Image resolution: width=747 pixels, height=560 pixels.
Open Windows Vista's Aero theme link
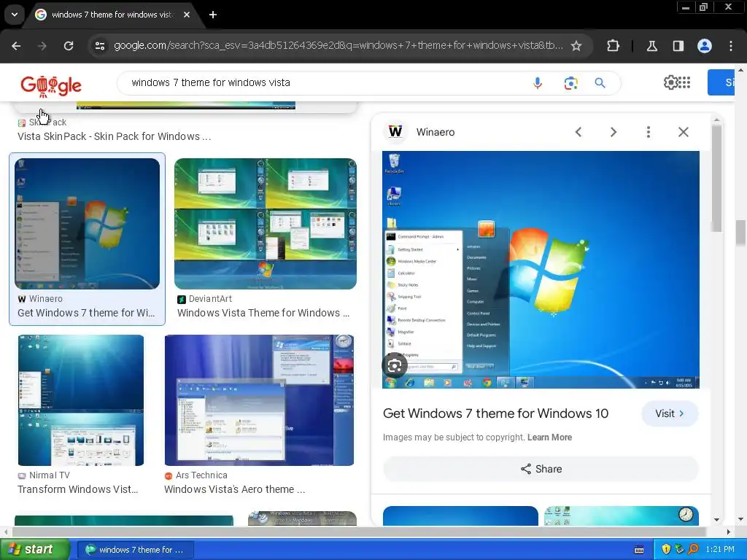tap(235, 489)
